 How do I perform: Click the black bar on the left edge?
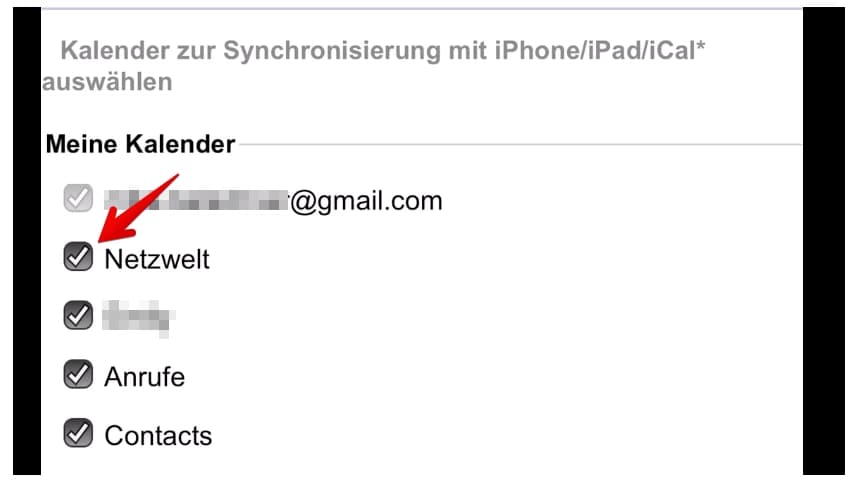click(26, 240)
